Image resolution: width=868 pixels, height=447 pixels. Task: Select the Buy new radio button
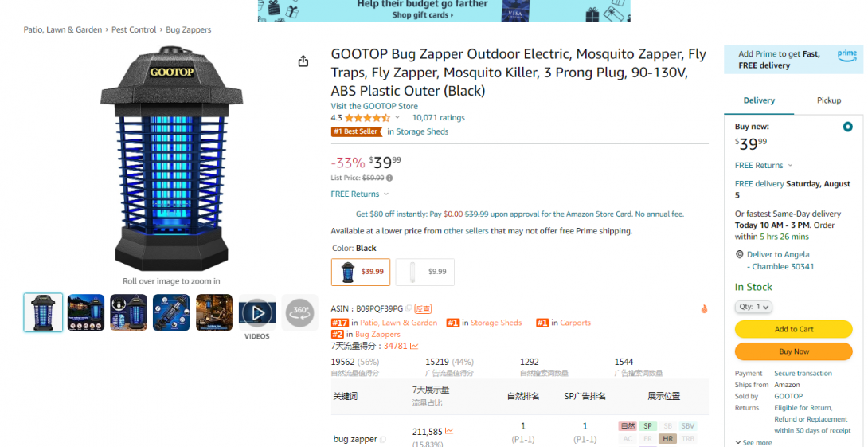pos(847,127)
